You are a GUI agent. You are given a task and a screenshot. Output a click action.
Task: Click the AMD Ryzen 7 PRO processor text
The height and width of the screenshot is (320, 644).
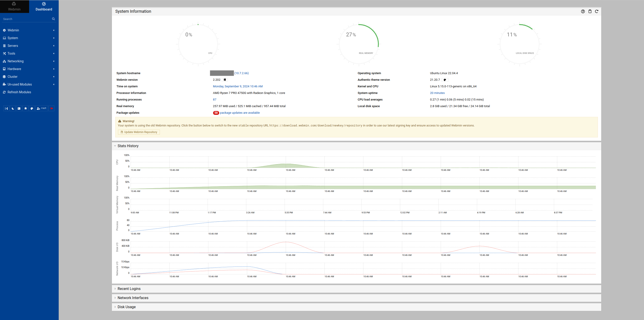pyautogui.click(x=249, y=93)
